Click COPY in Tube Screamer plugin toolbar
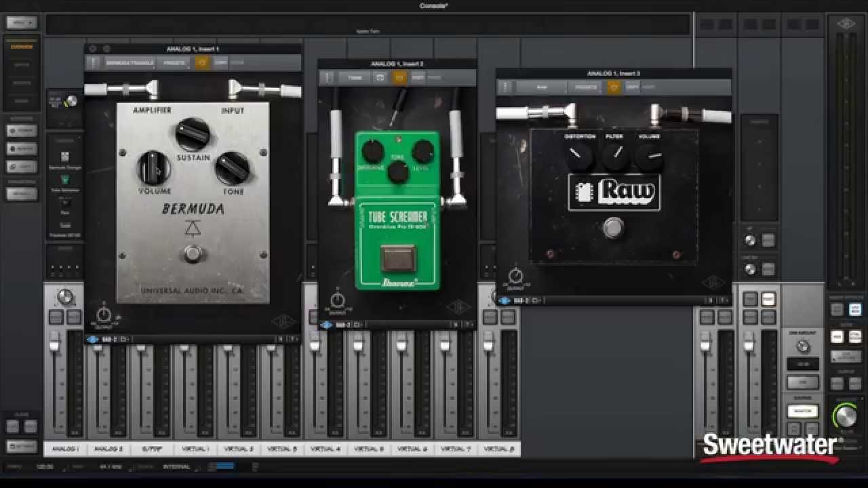 click(418, 77)
